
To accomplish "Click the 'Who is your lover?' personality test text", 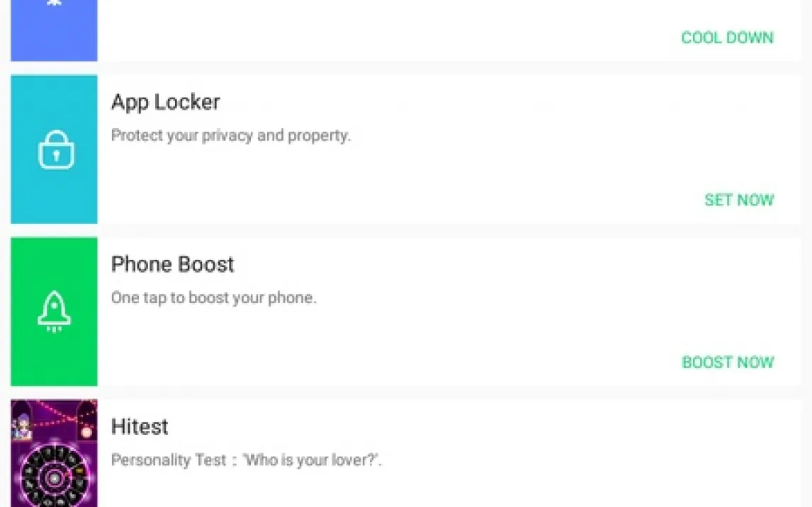I will coord(246,460).
